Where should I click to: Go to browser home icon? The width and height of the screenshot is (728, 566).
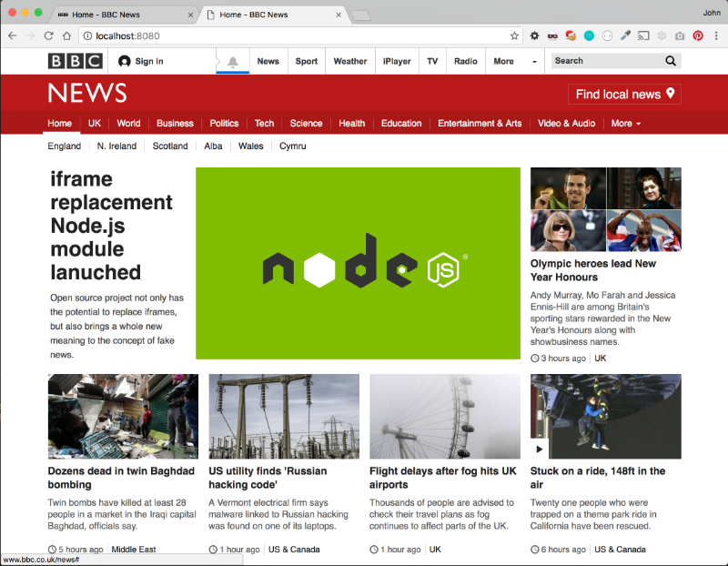pyautogui.click(x=66, y=35)
